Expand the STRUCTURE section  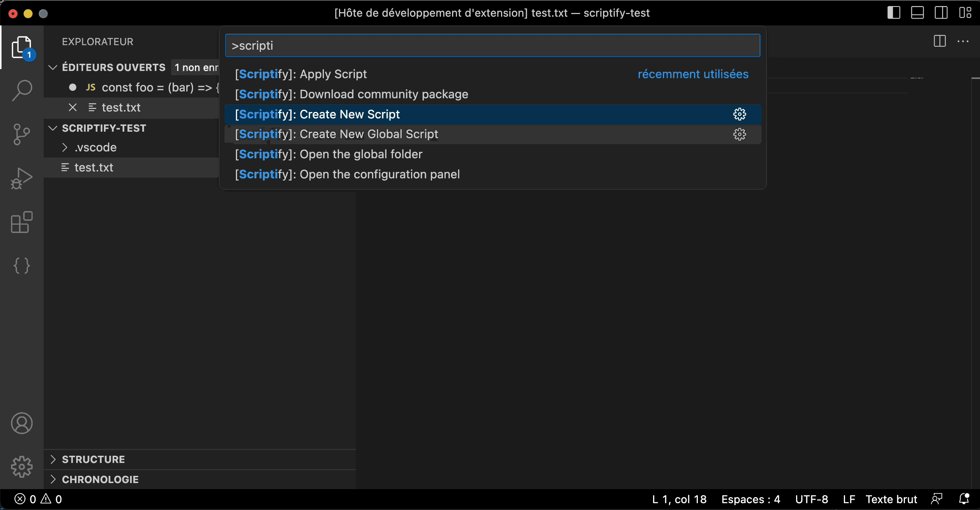93,460
